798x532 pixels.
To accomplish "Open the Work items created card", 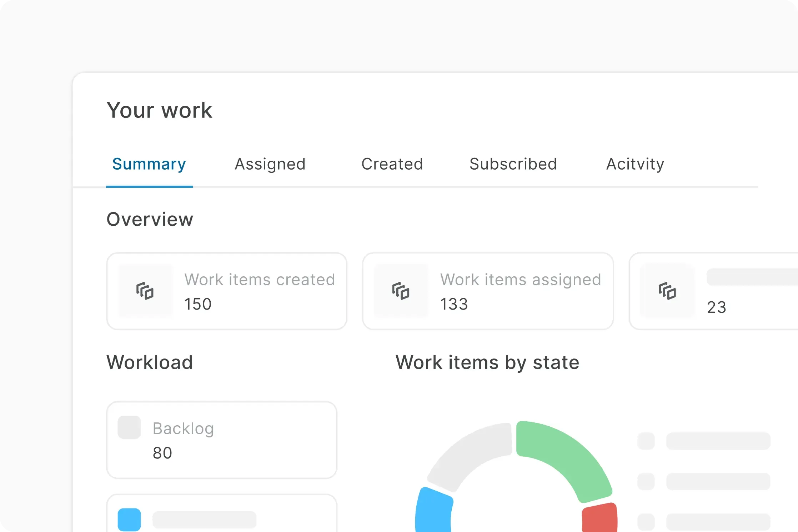I will click(227, 291).
